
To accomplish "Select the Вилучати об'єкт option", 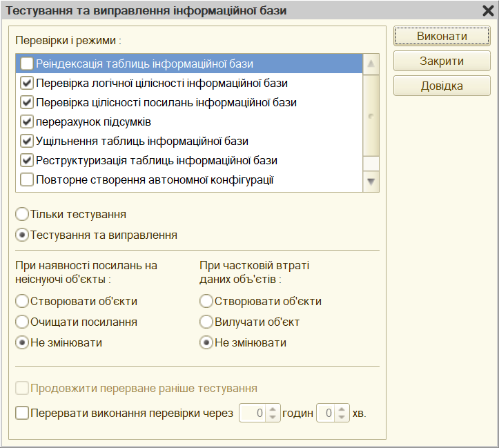I will [206, 322].
